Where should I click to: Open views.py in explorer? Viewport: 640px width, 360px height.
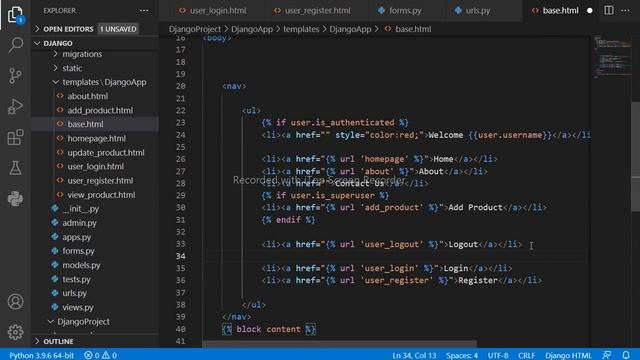(78, 307)
